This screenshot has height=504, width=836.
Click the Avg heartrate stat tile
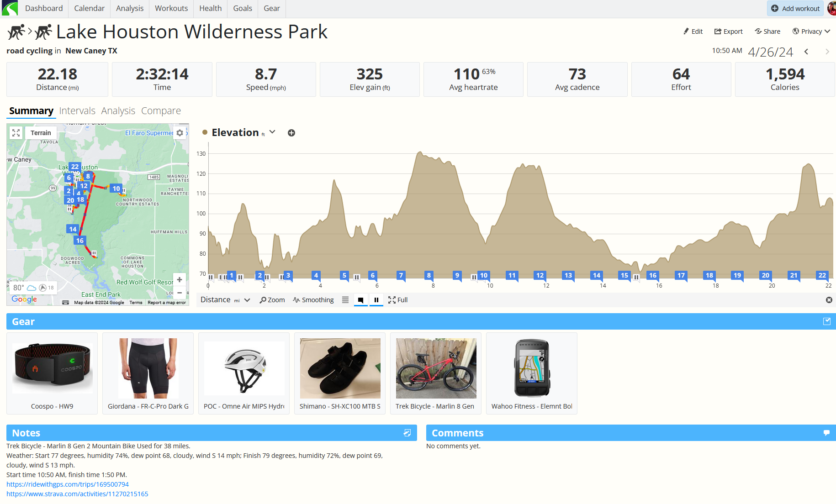coord(473,79)
